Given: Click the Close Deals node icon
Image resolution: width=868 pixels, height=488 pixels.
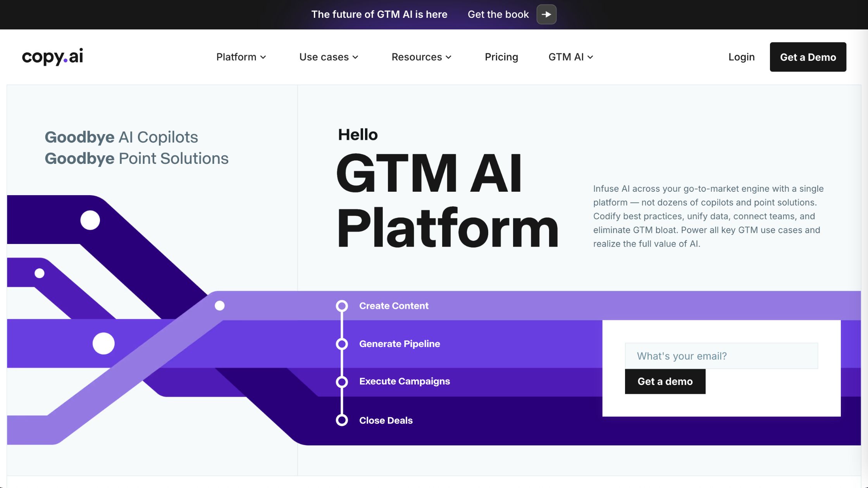Looking at the screenshot, I should pyautogui.click(x=342, y=420).
